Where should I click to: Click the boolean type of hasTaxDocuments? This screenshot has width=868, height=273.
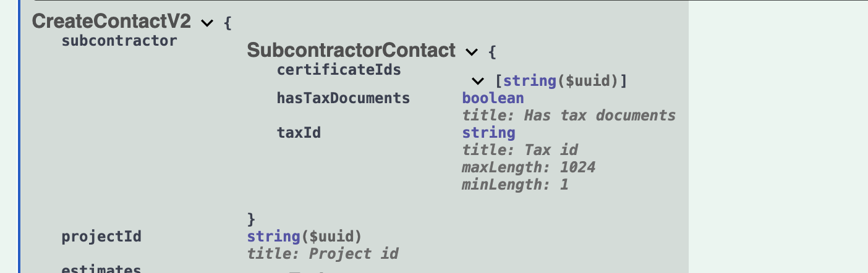493,98
